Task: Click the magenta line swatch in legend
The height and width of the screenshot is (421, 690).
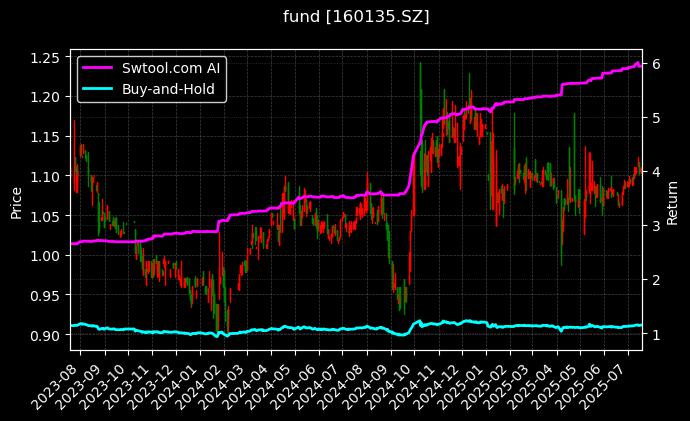Action: (x=102, y=69)
